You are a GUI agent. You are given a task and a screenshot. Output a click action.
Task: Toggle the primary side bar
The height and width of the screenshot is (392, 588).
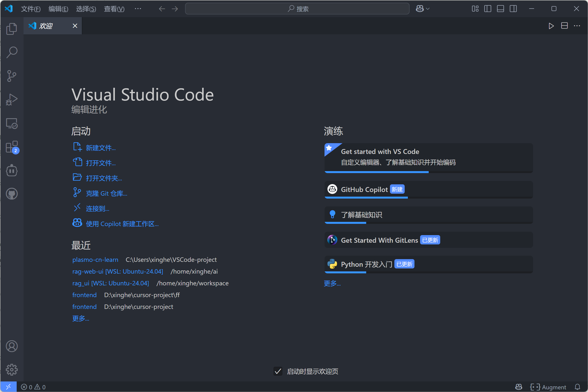[x=488, y=9]
